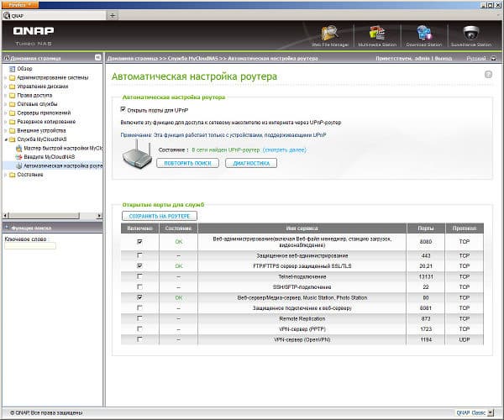Viewport: 504px width, 420px height.
Task: Enable the VPN-сервер (PPTP) checkbox
Action: (x=139, y=328)
